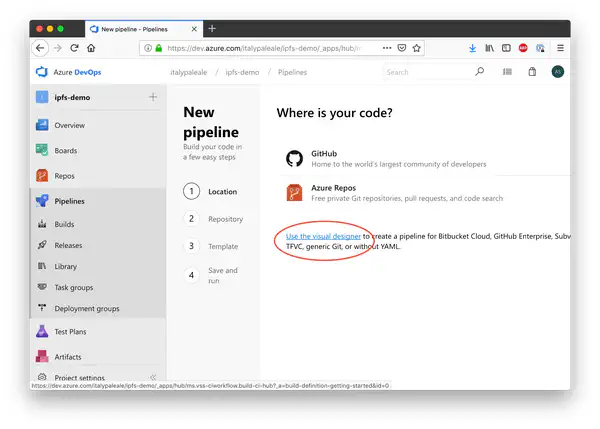This screenshot has height=429, width=600.
Task: Click the ipfs-demo breadcrumb link
Action: [x=242, y=72]
